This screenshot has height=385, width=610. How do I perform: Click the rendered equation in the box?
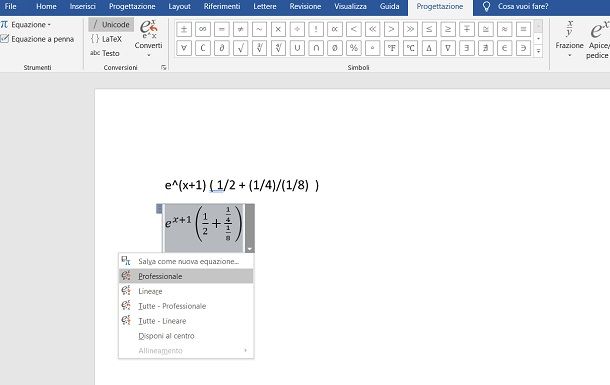click(204, 224)
